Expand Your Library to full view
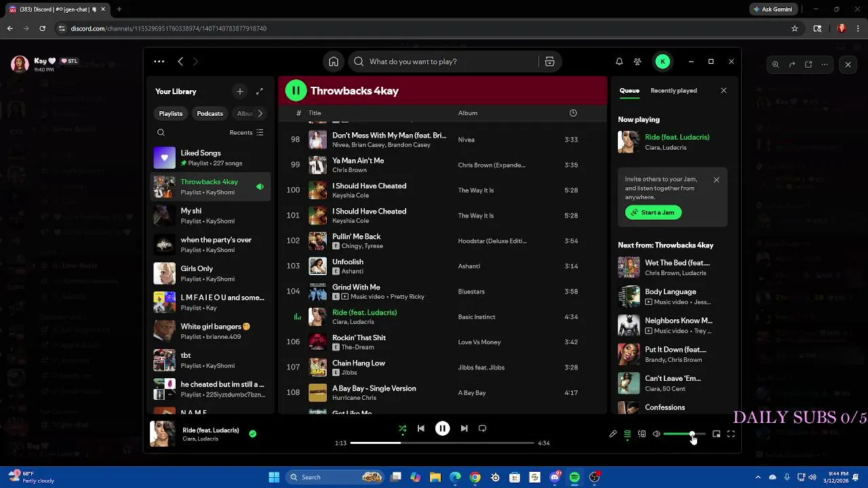 point(259,91)
